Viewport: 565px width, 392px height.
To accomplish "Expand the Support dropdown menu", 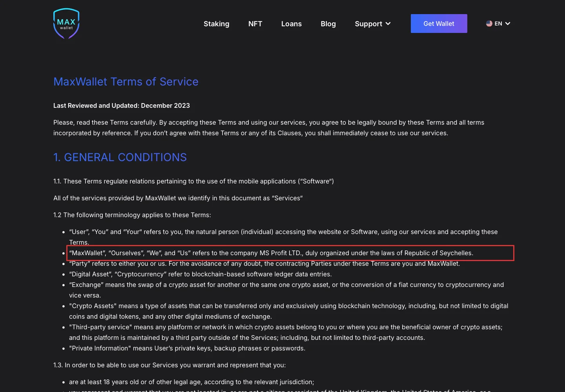I will pyautogui.click(x=373, y=24).
